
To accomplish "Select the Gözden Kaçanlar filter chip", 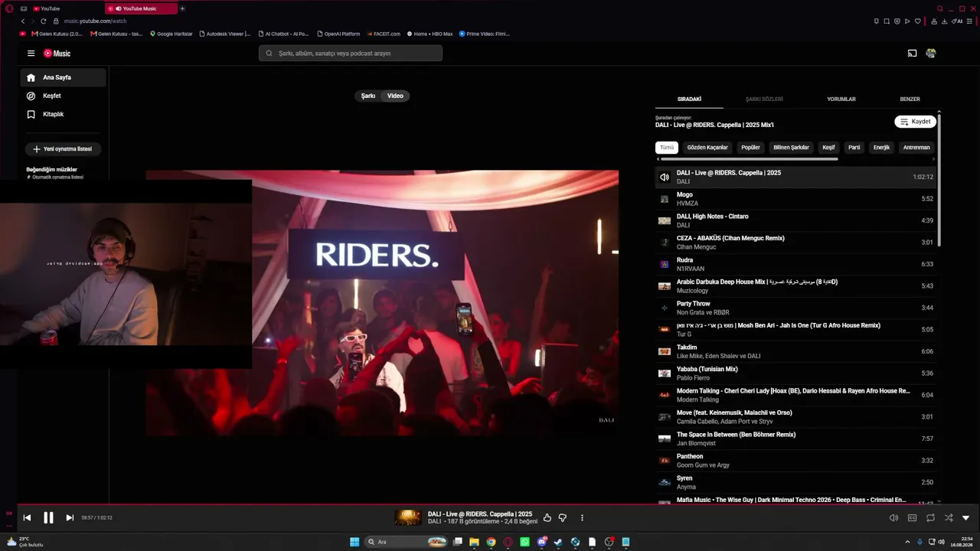I will pyautogui.click(x=707, y=148).
